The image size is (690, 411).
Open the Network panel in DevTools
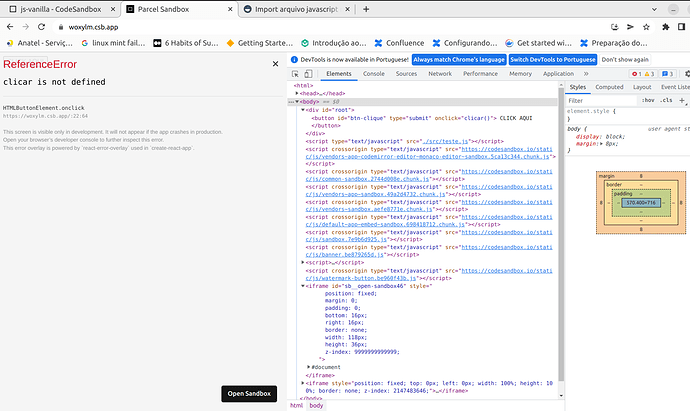point(440,74)
